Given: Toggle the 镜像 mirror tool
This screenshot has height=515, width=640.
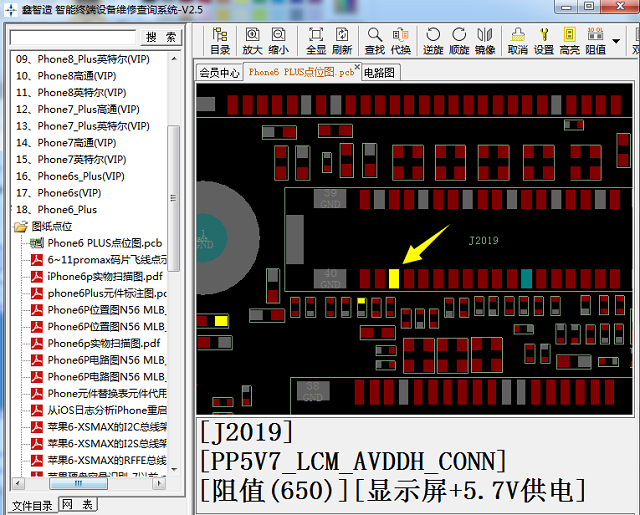Looking at the screenshot, I should [485, 41].
